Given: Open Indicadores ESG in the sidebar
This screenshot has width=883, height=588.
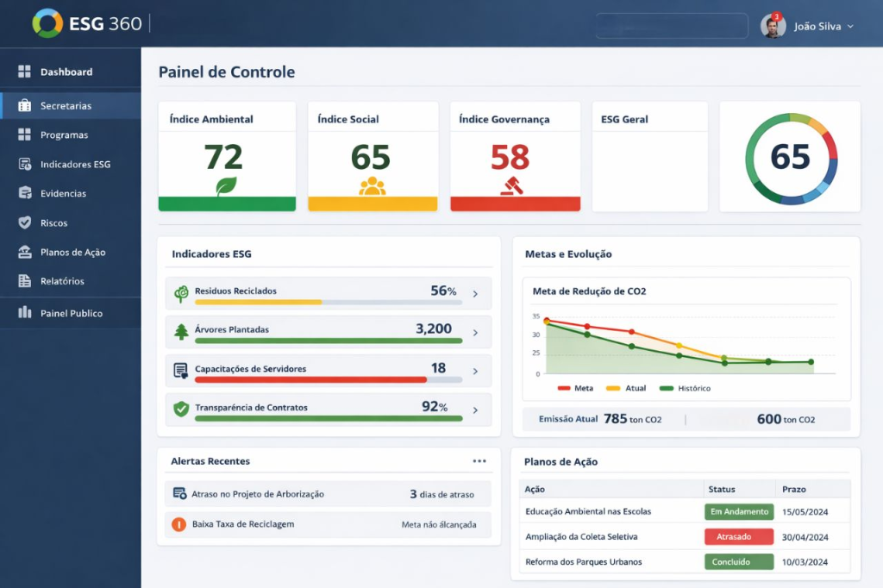Looking at the screenshot, I should point(71,164).
